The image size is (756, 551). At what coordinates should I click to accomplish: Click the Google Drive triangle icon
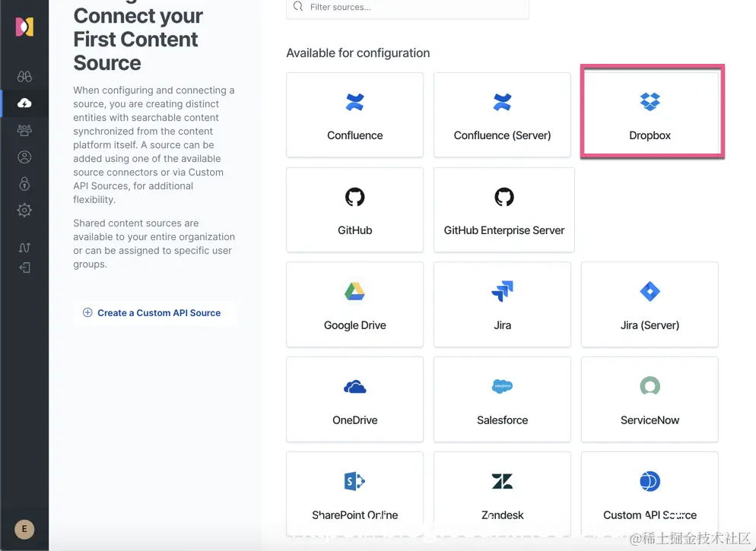[355, 291]
